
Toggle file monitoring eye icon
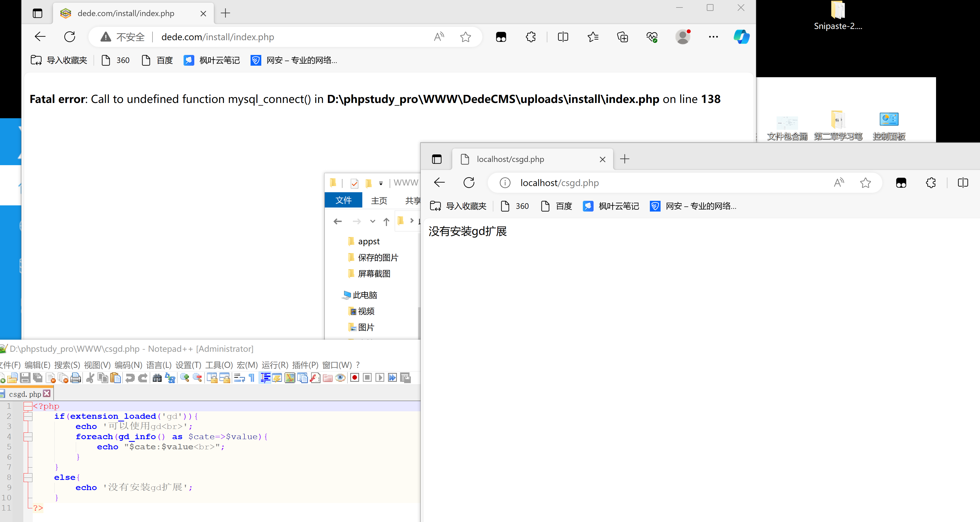pos(341,378)
